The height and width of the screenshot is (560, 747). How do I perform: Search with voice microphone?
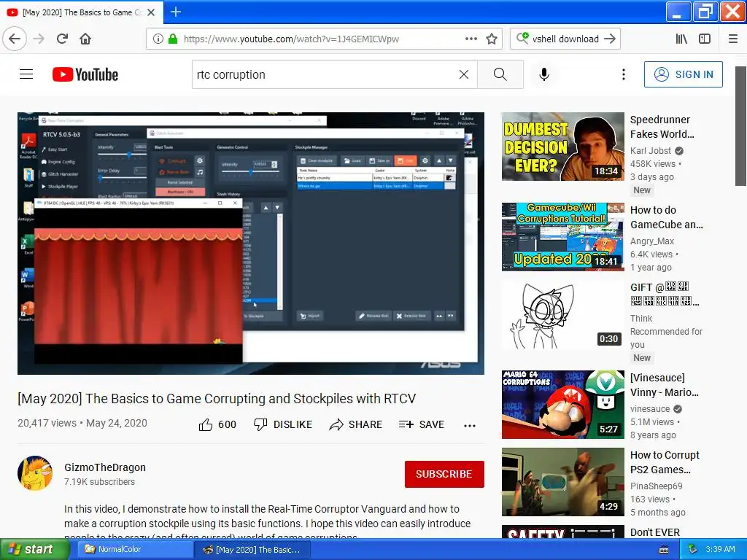[544, 74]
